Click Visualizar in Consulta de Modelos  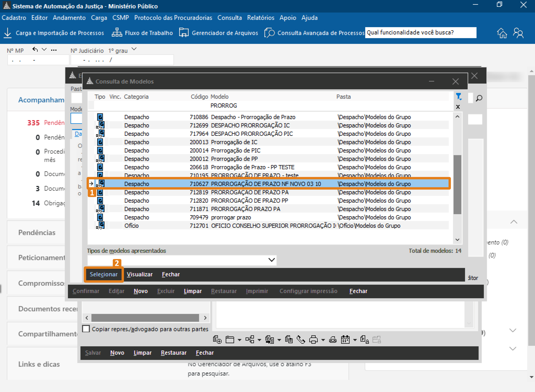pos(139,274)
